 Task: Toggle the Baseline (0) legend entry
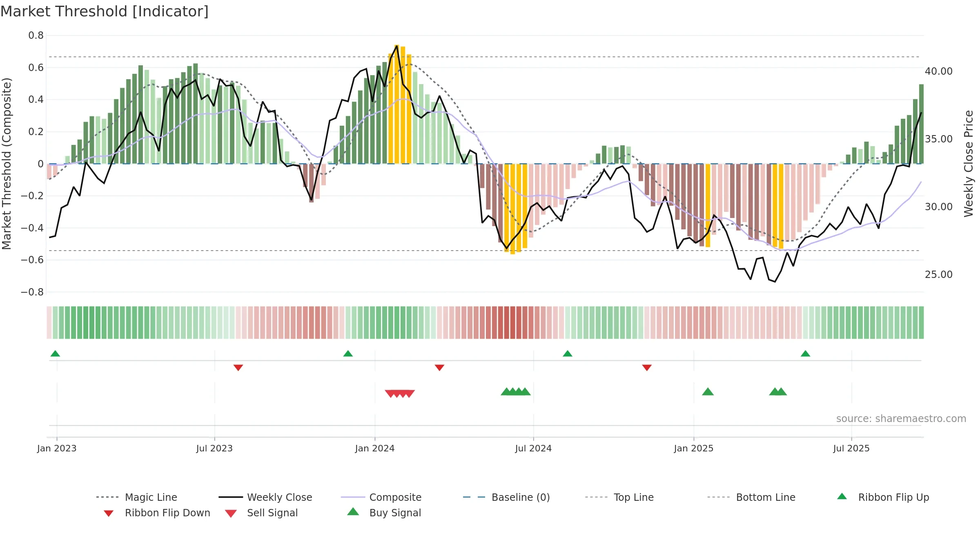pyautogui.click(x=506, y=497)
